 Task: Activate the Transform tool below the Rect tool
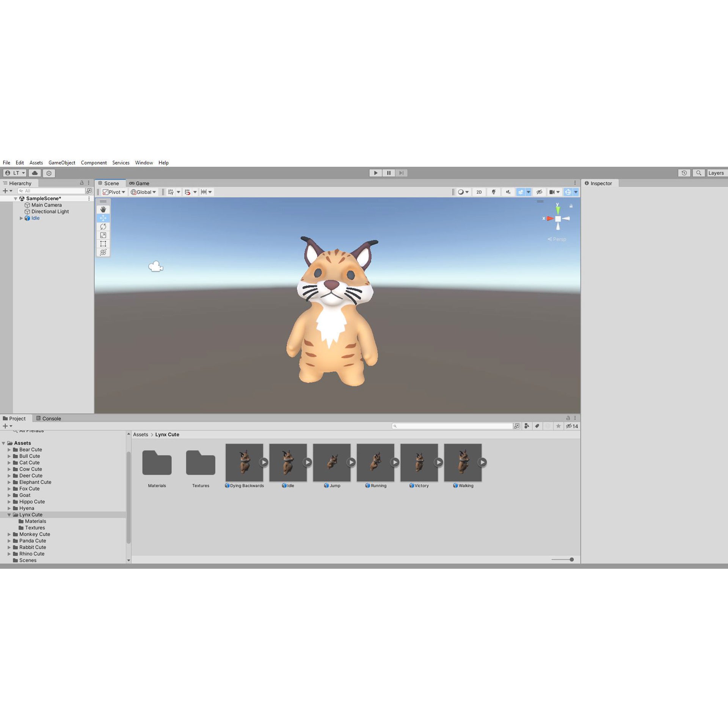coord(103,253)
